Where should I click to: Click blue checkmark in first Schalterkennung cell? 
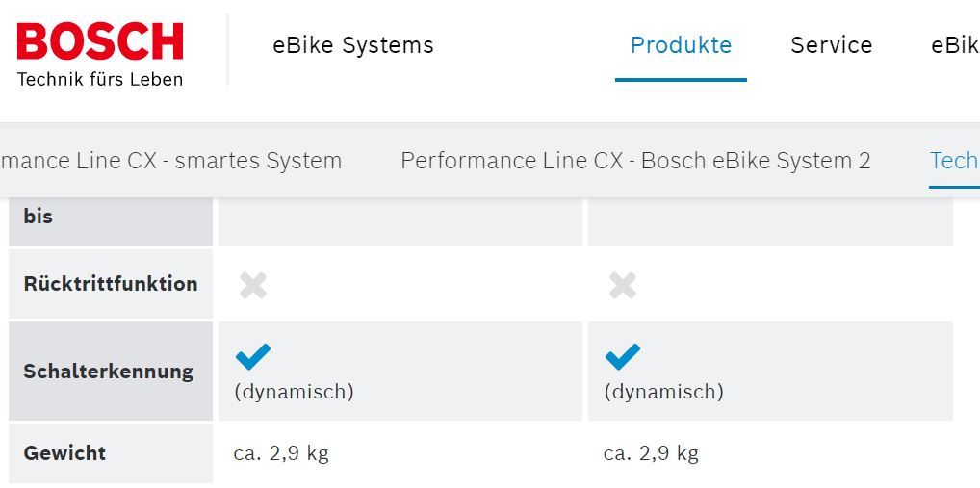click(253, 357)
